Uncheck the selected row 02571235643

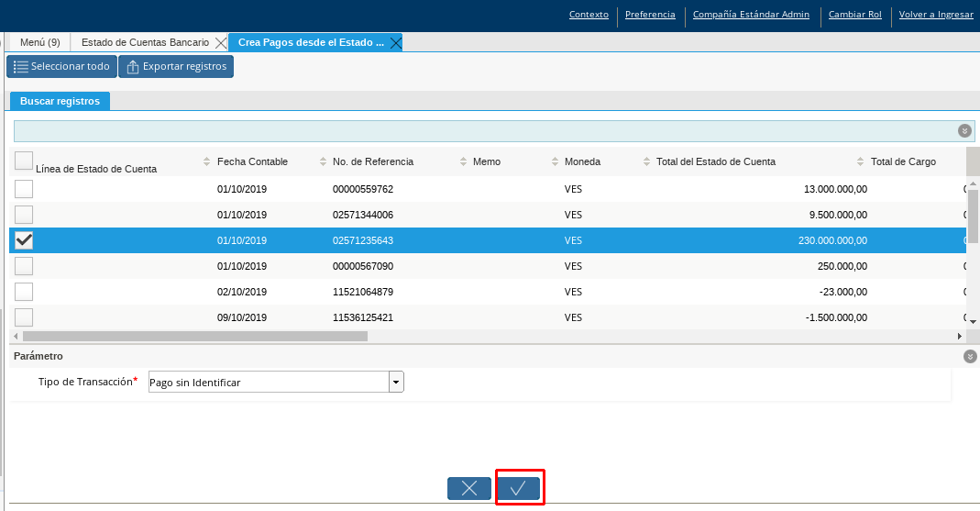(24, 240)
